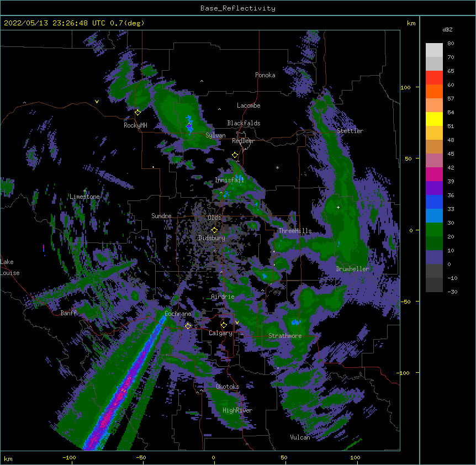Click the yellow diamond marker beside RockyMH
The height and width of the screenshot is (465, 476).
click(x=137, y=112)
